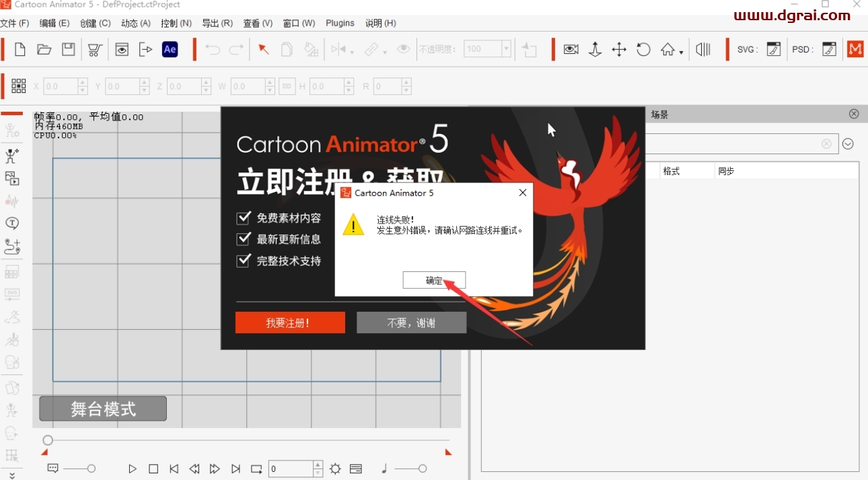Toggle the 最新更新信息 checkbox
Screen dimensions: 868x480
pos(243,239)
